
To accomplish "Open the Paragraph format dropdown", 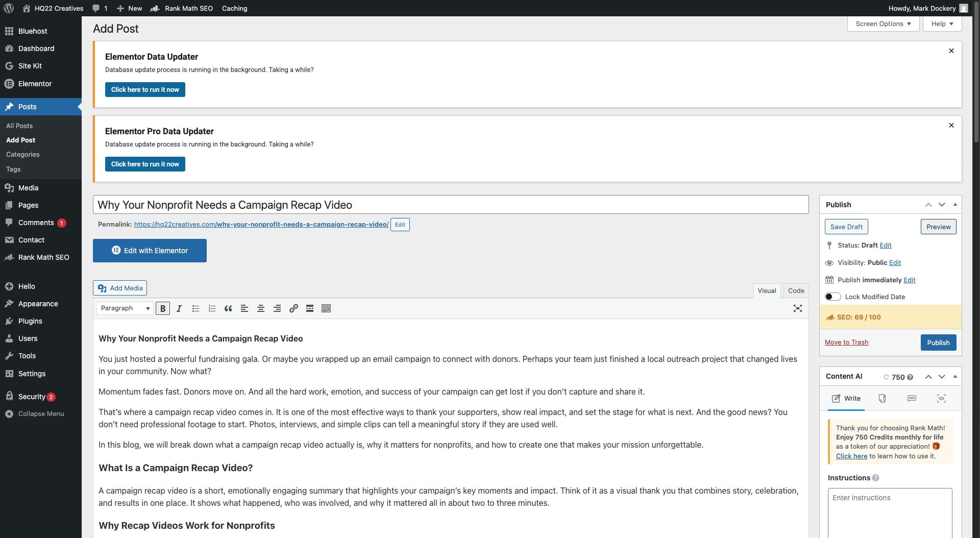I will click(125, 308).
